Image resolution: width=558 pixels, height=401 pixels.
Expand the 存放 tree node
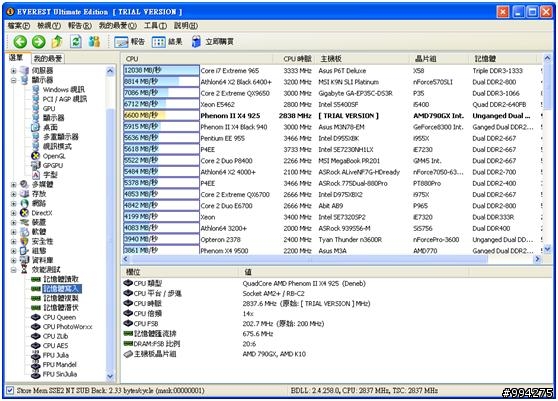[14, 194]
